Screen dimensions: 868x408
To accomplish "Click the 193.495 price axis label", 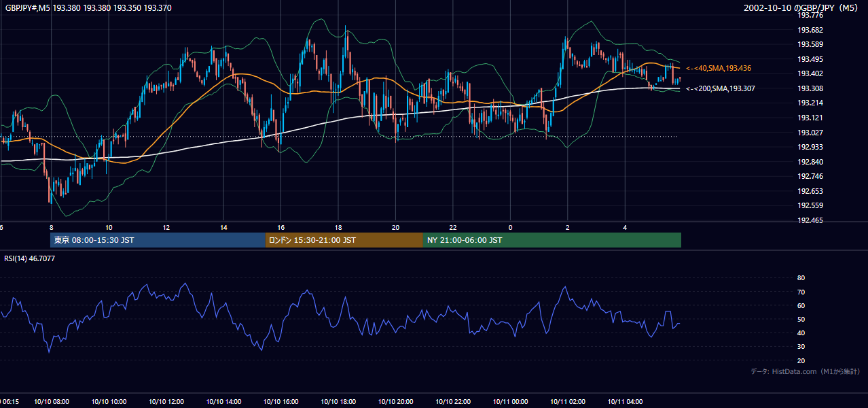I will coord(810,59).
